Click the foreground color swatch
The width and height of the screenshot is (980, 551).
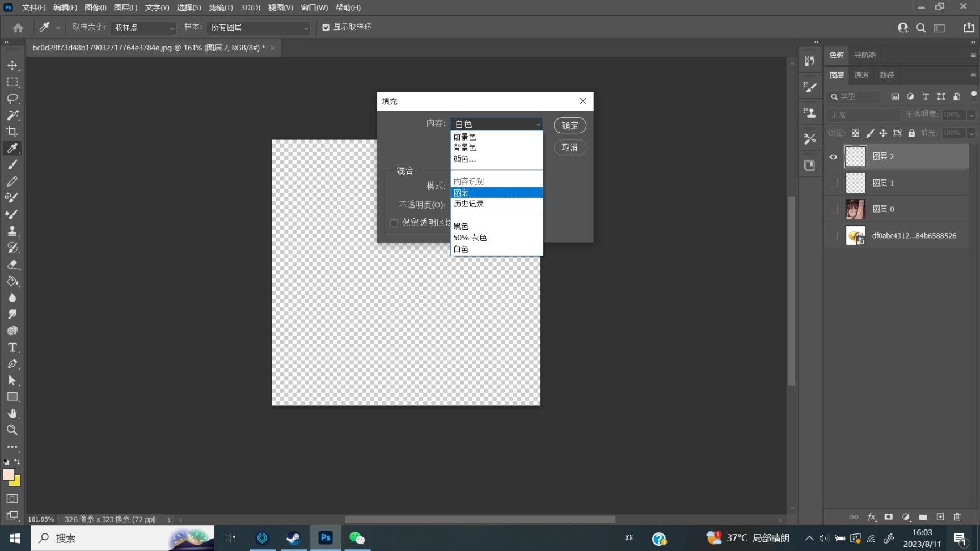8,474
